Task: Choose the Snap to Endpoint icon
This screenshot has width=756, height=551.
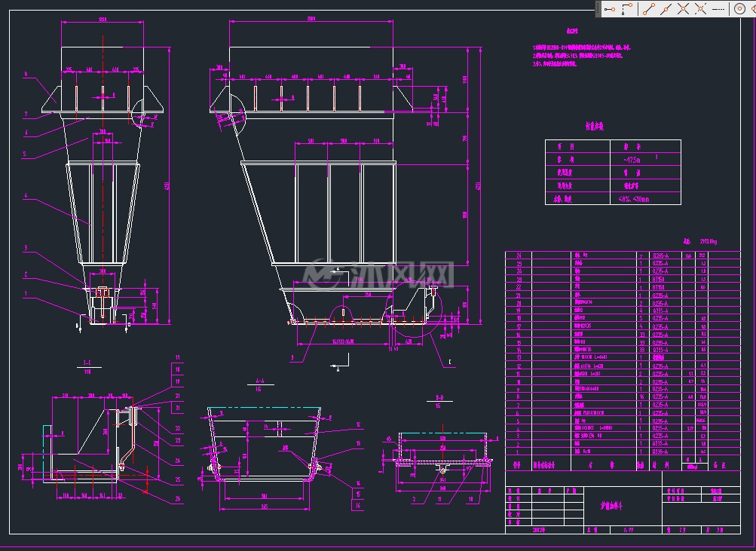Action: (x=649, y=9)
